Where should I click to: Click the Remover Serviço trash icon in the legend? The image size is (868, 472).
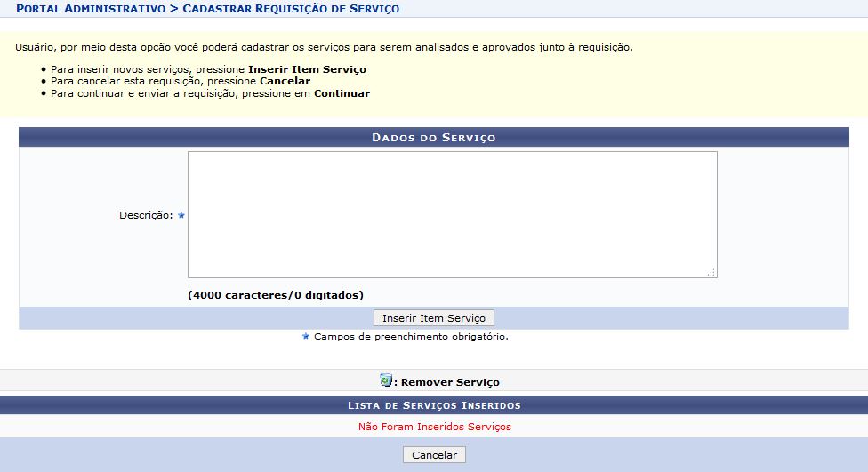point(386,381)
